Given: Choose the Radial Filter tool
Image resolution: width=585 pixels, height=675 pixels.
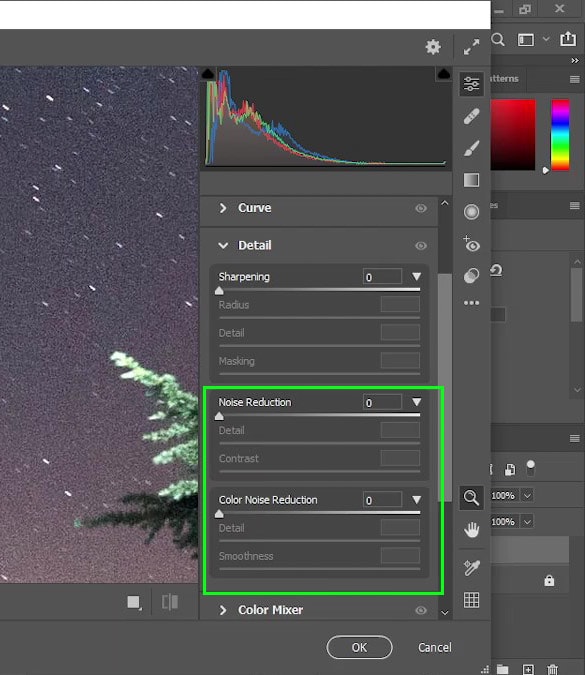Looking at the screenshot, I should click(471, 212).
